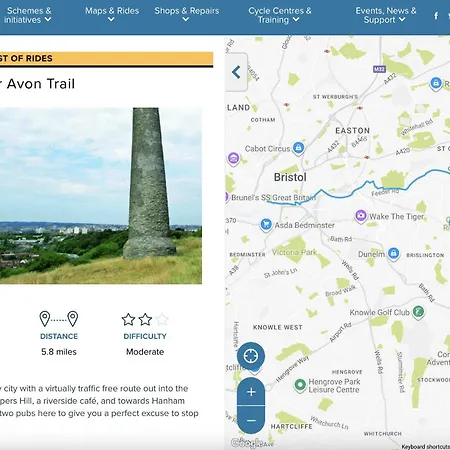Select the Hengrove Park Leisure Centre marker

tap(300, 385)
